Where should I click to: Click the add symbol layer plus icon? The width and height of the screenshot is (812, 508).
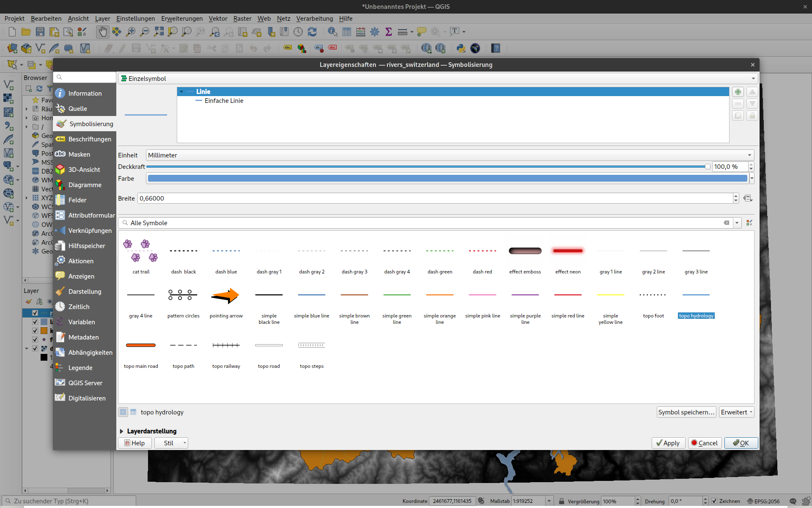point(738,92)
